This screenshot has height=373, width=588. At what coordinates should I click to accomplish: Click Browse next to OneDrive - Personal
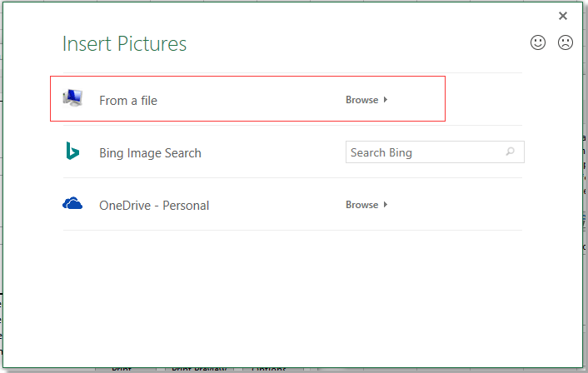coord(361,205)
